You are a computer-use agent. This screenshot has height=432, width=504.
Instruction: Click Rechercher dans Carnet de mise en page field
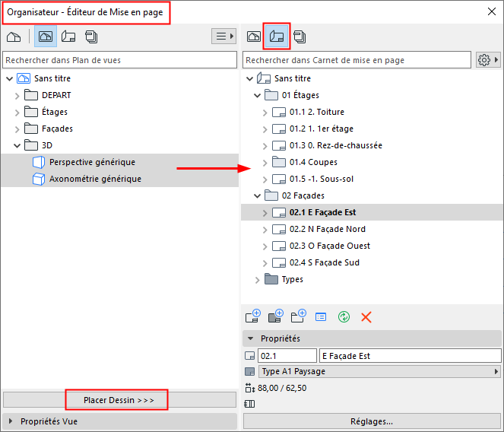point(357,60)
